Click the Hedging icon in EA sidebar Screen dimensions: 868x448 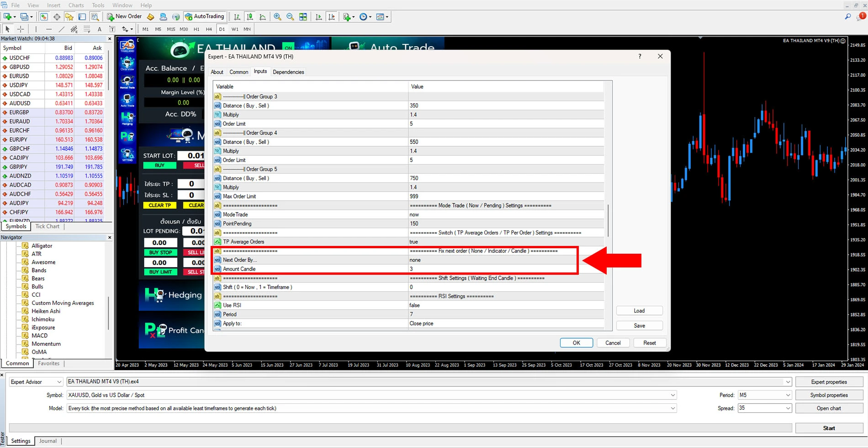click(x=127, y=118)
